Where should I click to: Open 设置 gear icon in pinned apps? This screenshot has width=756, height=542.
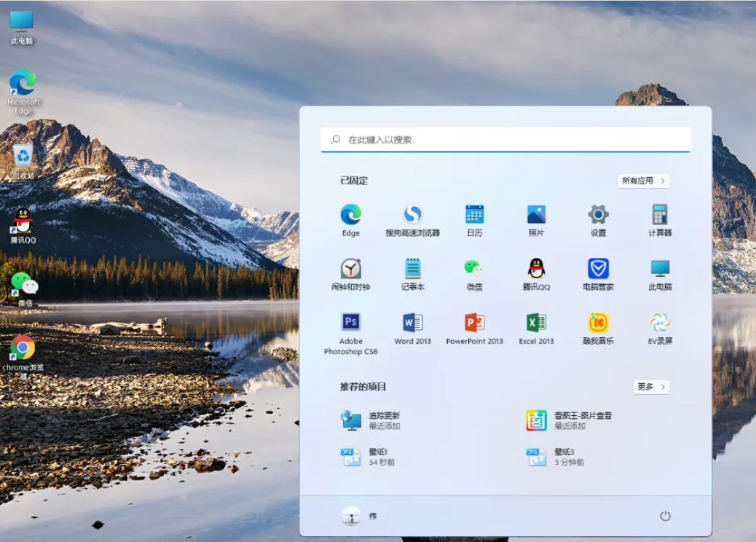(598, 215)
